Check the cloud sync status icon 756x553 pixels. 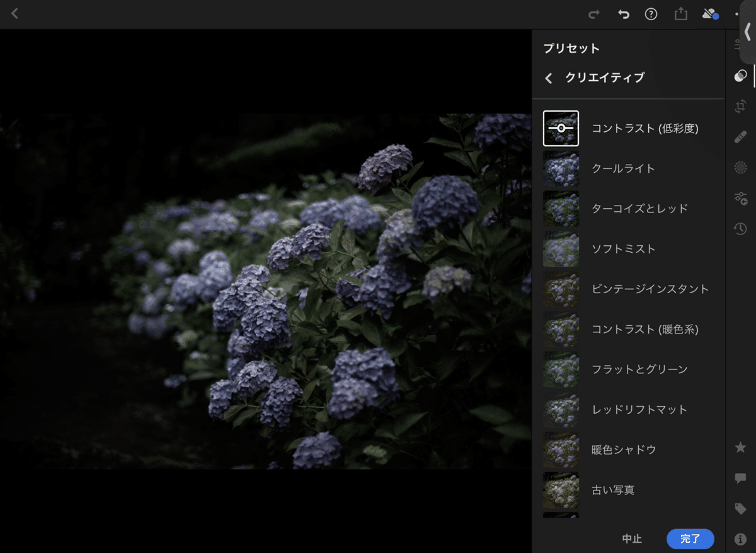click(711, 14)
